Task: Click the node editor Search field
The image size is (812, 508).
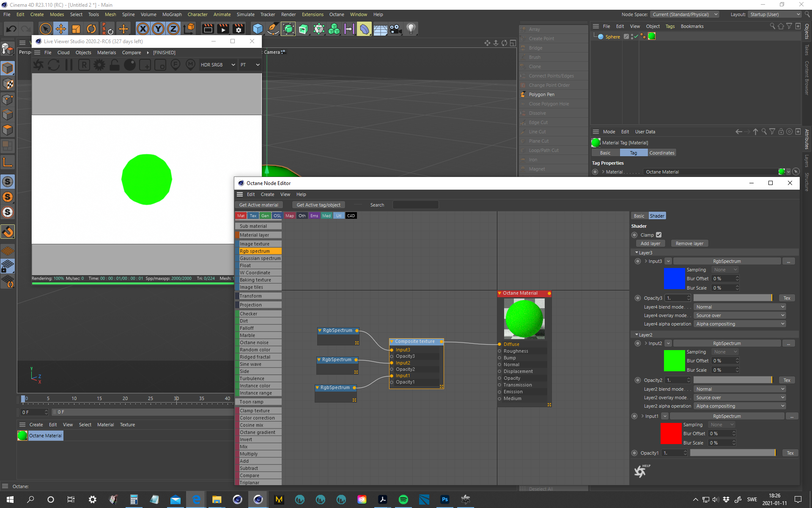Action: (415, 205)
